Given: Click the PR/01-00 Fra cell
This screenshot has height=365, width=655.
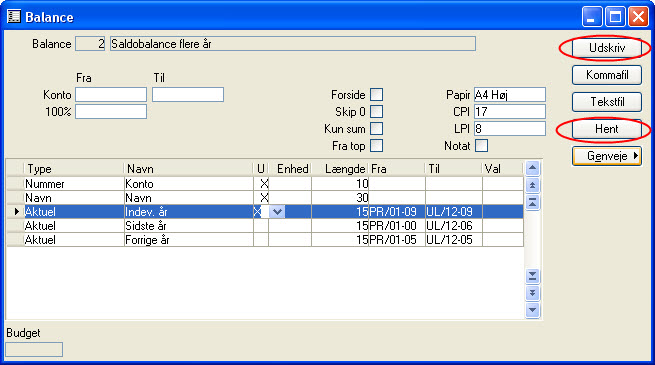Looking at the screenshot, I should click(x=397, y=226).
